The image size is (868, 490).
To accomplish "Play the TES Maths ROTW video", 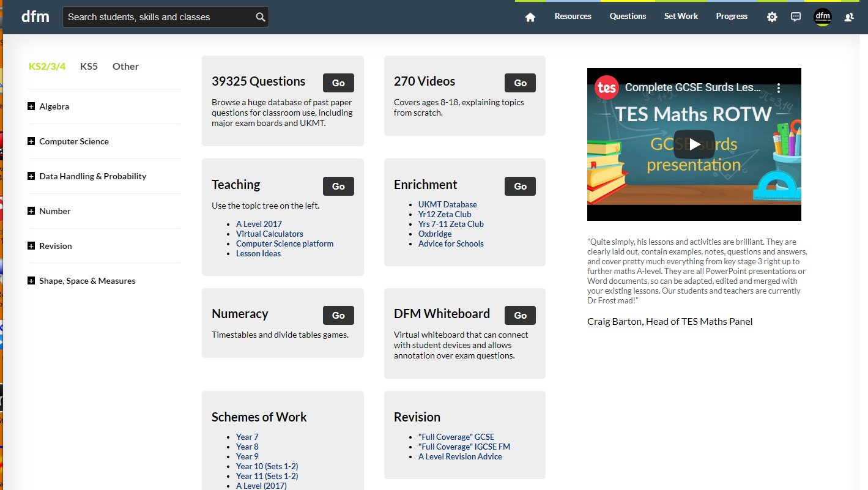I will coord(694,144).
